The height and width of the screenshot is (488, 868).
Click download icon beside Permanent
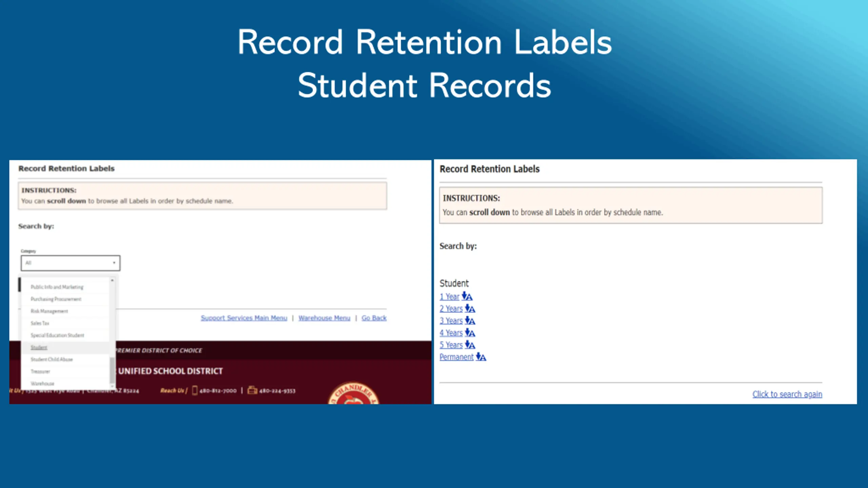pos(481,357)
